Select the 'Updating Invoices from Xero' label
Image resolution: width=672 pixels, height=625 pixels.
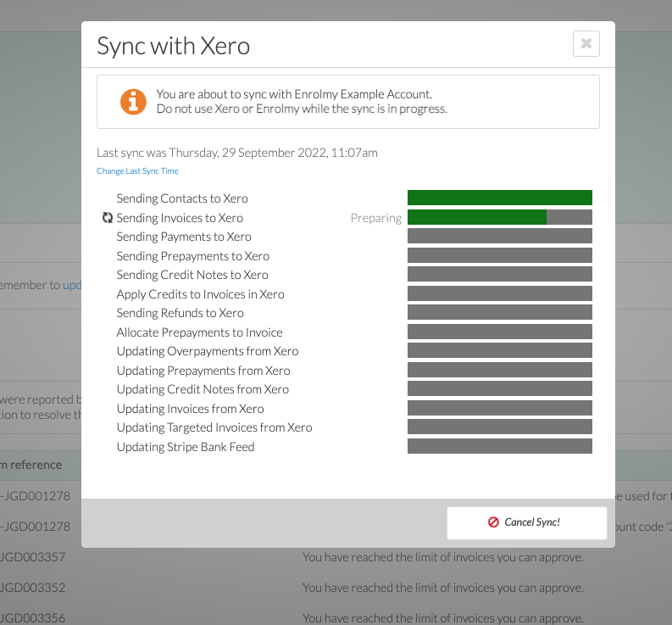[191, 409]
